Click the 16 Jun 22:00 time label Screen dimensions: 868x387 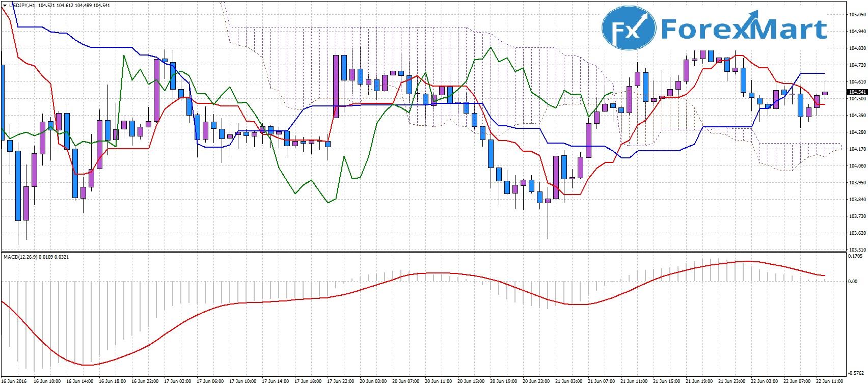tap(145, 381)
